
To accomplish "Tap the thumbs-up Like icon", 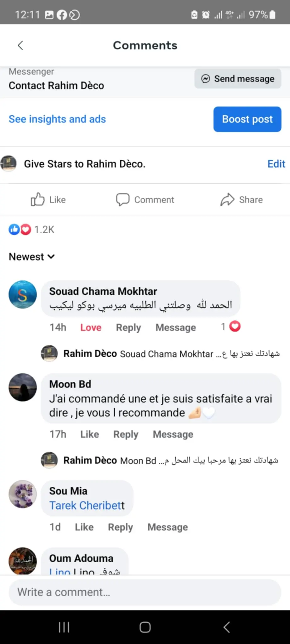I will [x=37, y=199].
